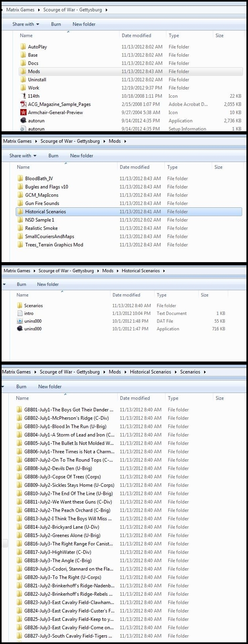Open the cut-off toolbar dropdown arrow beside Burn in Scenarios window

[x=3, y=387]
